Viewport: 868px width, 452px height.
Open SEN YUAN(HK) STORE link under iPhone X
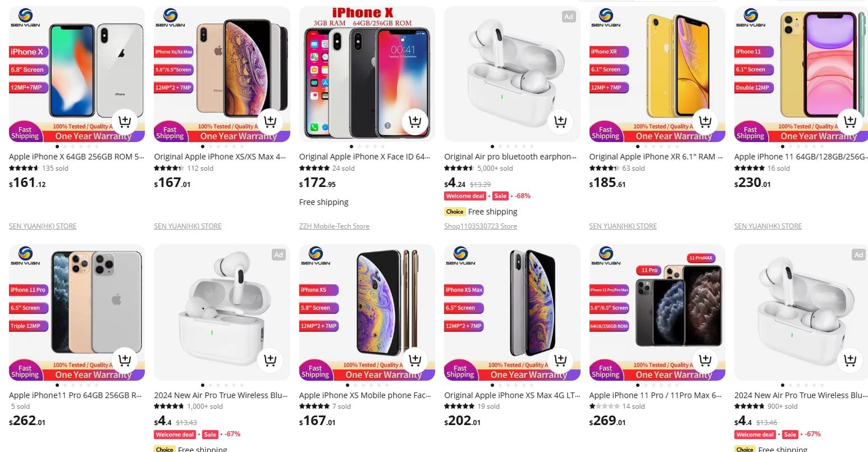click(x=43, y=226)
